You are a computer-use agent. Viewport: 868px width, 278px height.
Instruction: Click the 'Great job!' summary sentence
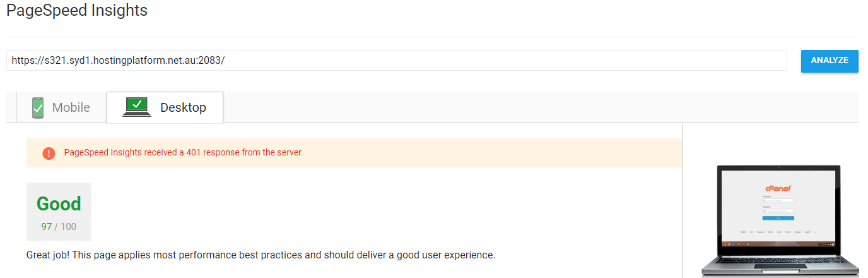pos(261,255)
